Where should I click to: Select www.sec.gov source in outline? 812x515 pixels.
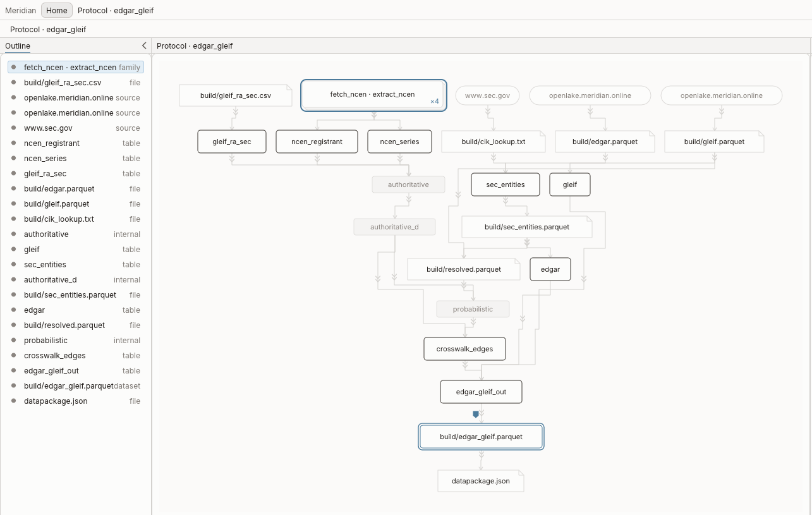coord(76,128)
